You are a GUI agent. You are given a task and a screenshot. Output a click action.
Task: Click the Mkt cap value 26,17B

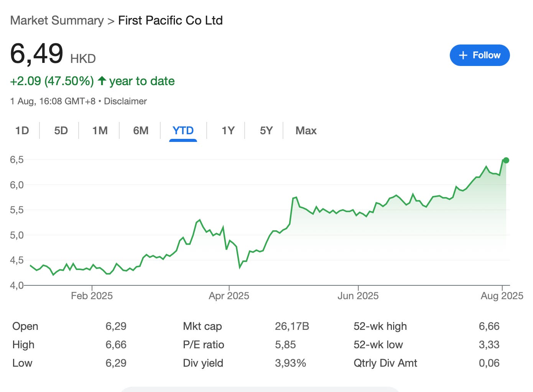coord(292,326)
